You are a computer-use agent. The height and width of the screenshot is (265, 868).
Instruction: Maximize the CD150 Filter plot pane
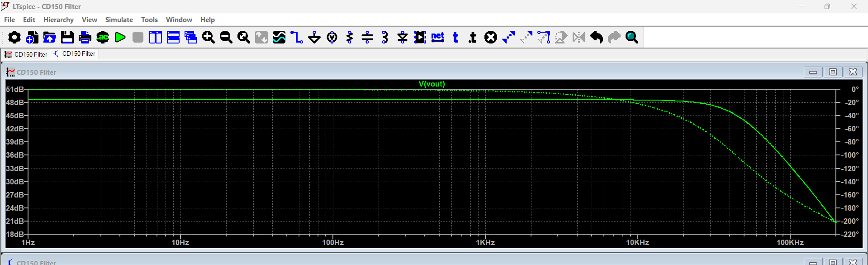[833, 72]
